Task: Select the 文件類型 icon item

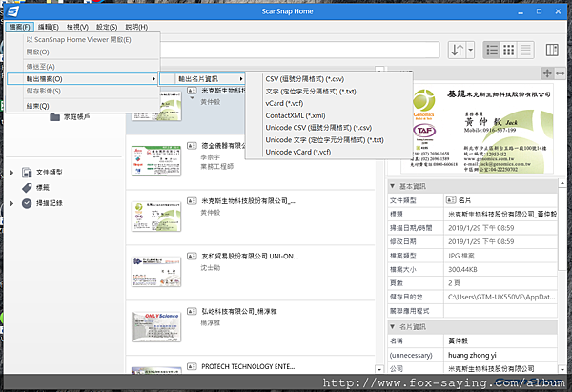Action: [x=27, y=173]
